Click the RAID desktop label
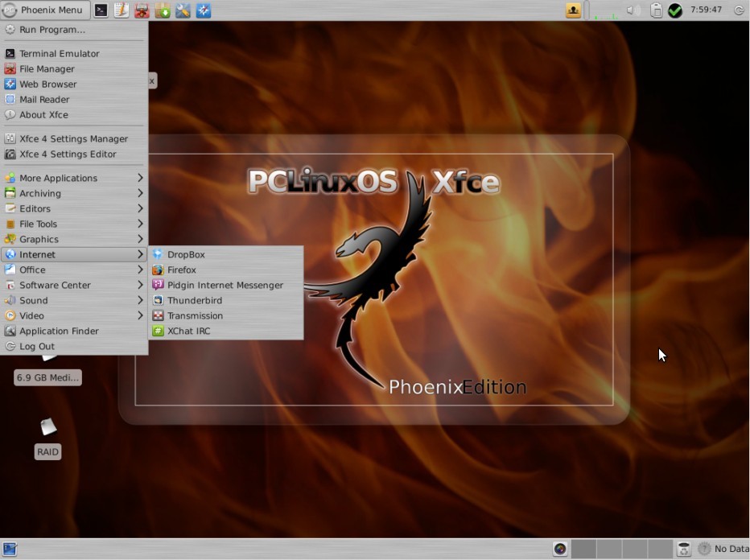 [47, 452]
